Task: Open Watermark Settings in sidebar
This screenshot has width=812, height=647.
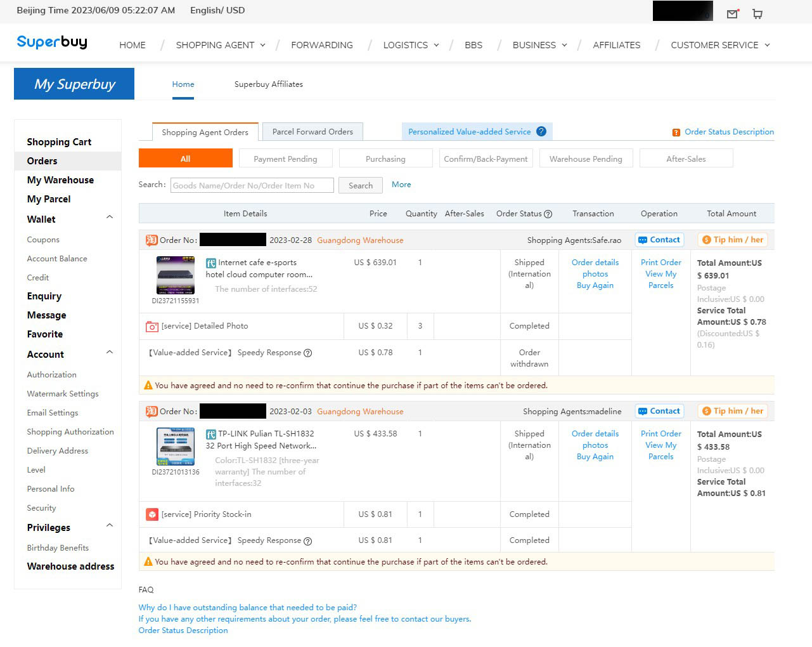Action: point(63,394)
